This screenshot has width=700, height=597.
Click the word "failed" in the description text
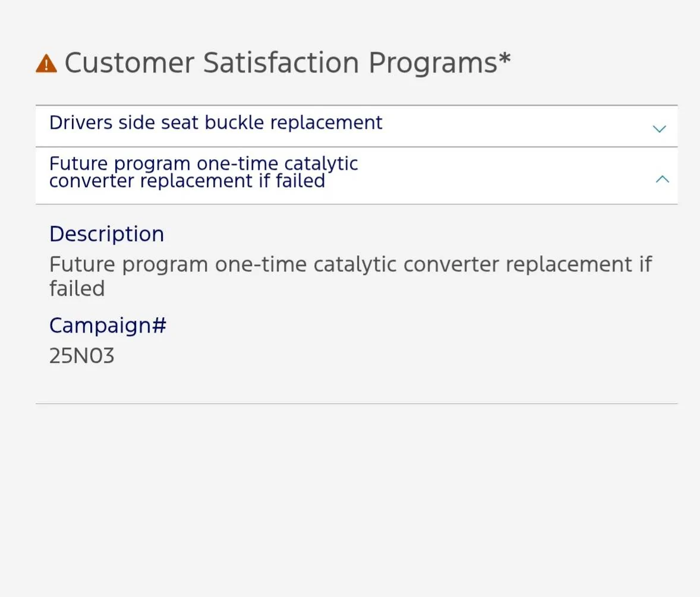[x=77, y=289]
